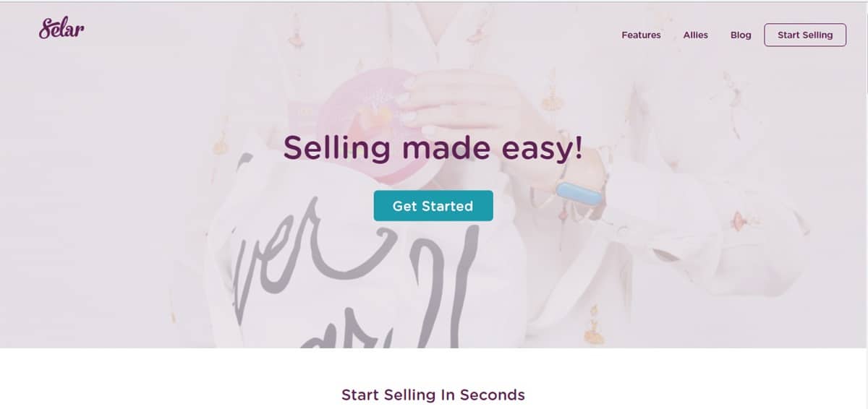The height and width of the screenshot is (409, 868).
Task: Click the 'Start Selling In Seconds' heading
Action: click(x=433, y=395)
